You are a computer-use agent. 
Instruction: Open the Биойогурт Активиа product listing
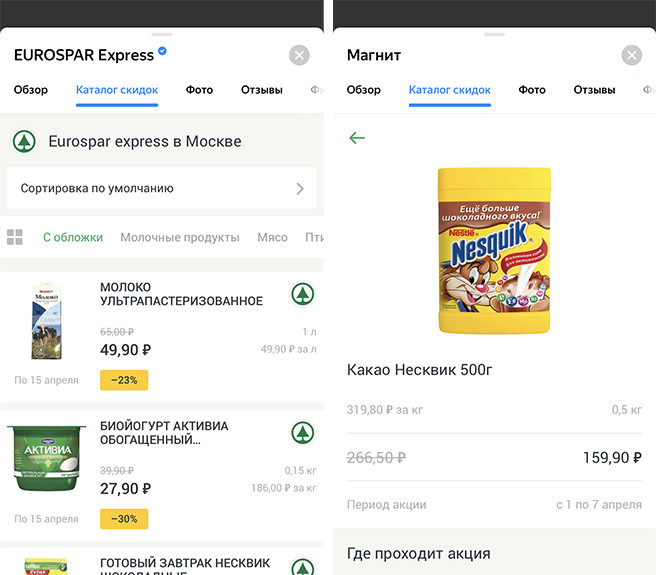pyautogui.click(x=164, y=433)
